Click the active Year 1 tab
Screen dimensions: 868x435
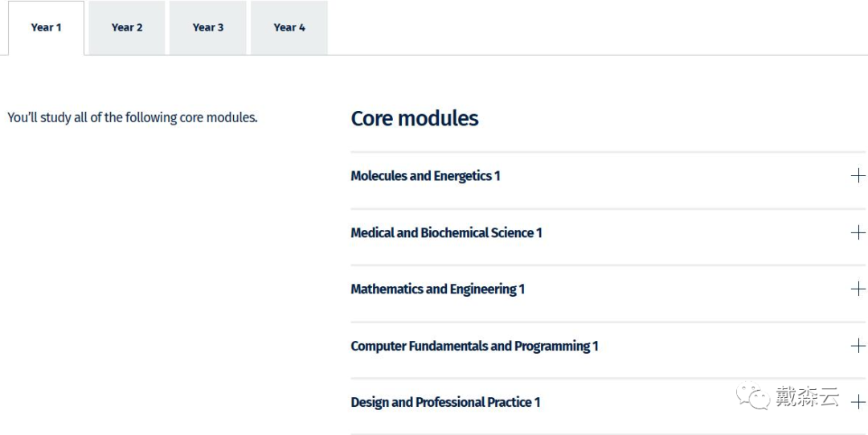(x=46, y=27)
